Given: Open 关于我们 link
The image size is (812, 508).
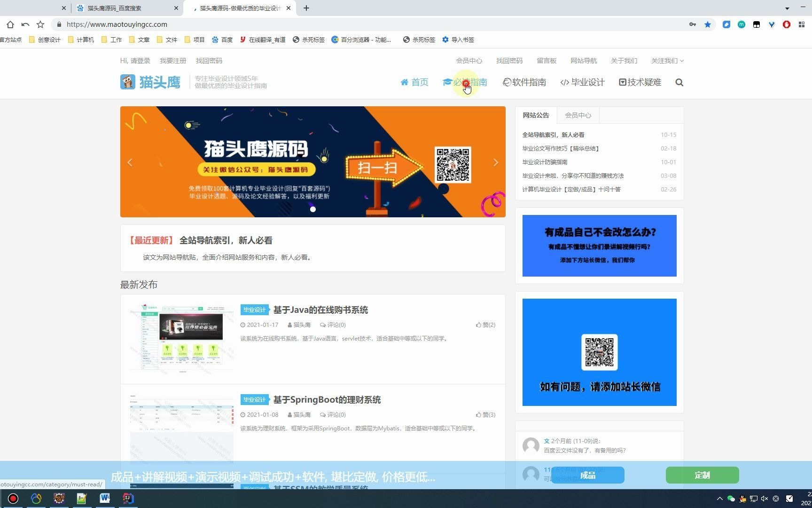Looking at the screenshot, I should pyautogui.click(x=624, y=61).
